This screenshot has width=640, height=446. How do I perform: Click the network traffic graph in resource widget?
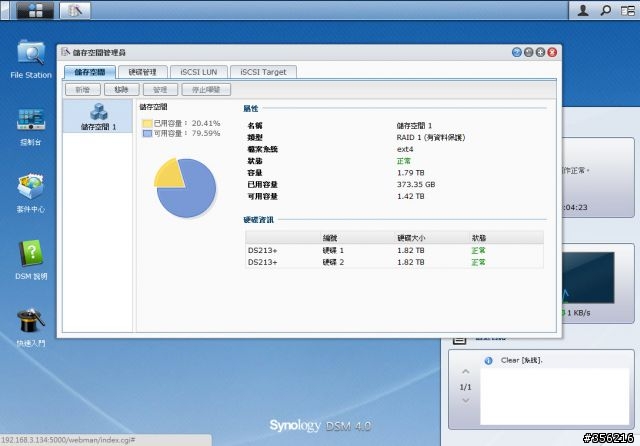click(x=588, y=277)
